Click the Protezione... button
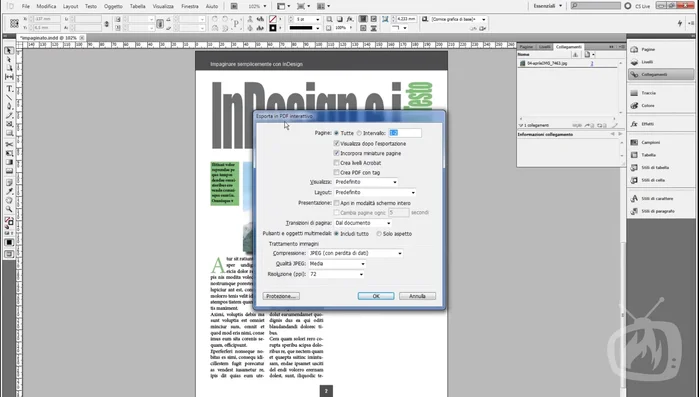 point(281,296)
